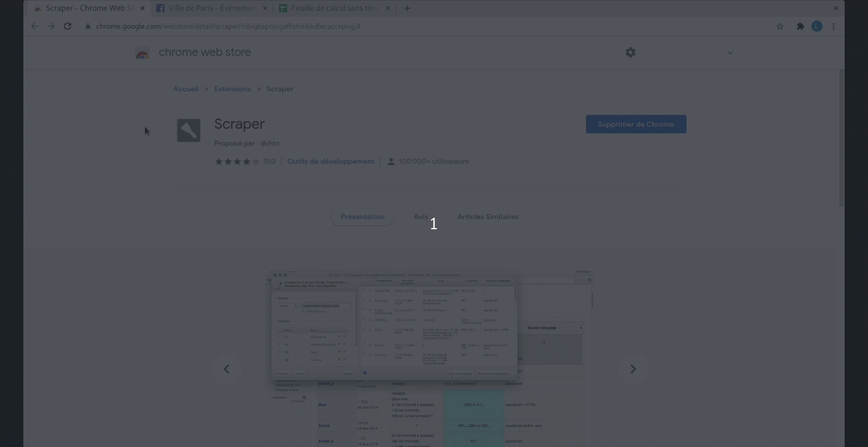
Task: Click the Scraper extension title heading
Action: pos(239,124)
